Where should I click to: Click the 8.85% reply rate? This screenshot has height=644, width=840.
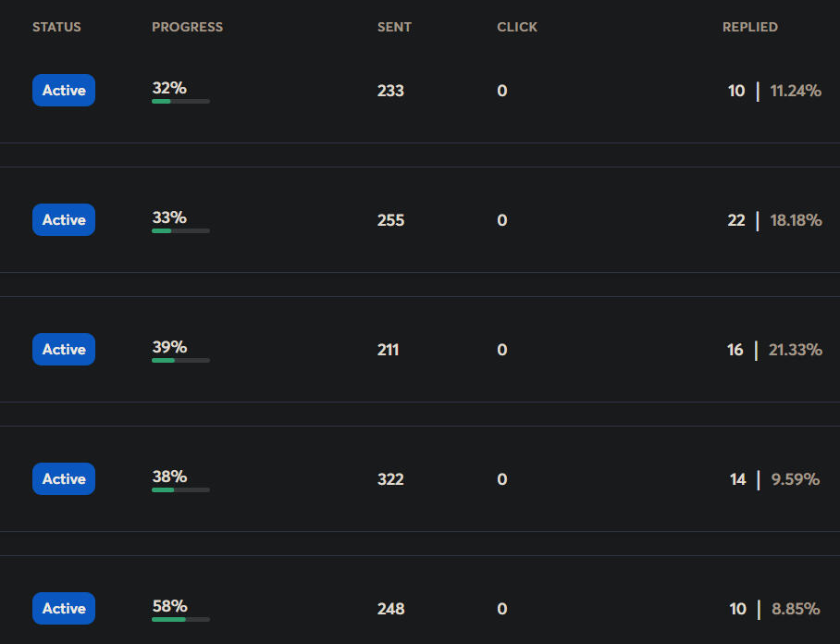796,609
